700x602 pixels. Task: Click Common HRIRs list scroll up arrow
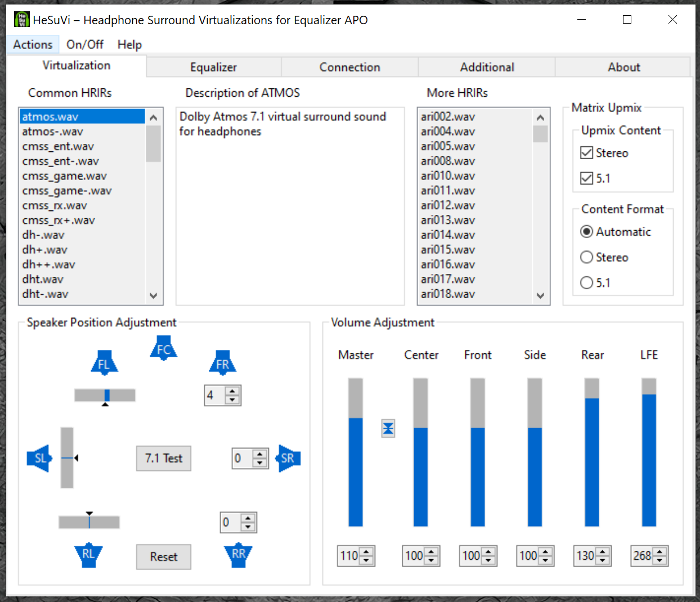[x=153, y=117]
